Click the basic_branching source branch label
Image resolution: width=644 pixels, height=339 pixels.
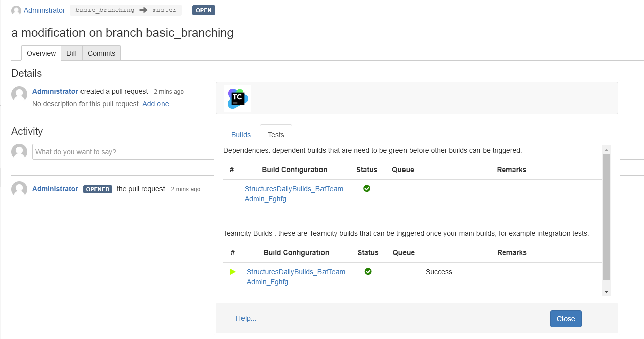click(x=105, y=10)
